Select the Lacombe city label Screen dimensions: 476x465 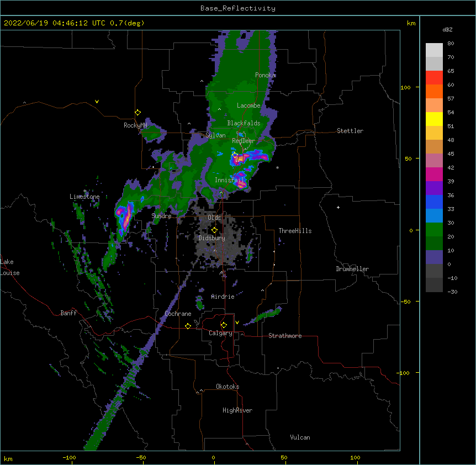[248, 105]
